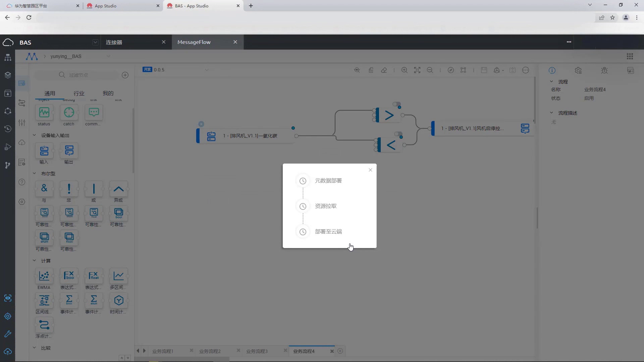Viewport: 644px width, 362px height.
Task: Select the 区间统计 calculation node
Action: click(x=44, y=301)
